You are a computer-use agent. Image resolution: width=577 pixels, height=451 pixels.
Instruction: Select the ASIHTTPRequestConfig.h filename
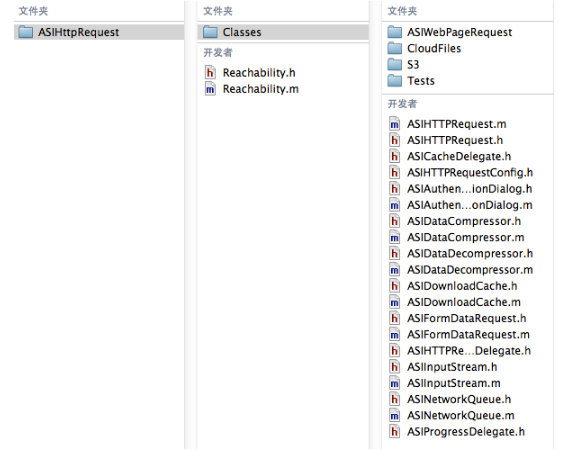click(x=470, y=173)
